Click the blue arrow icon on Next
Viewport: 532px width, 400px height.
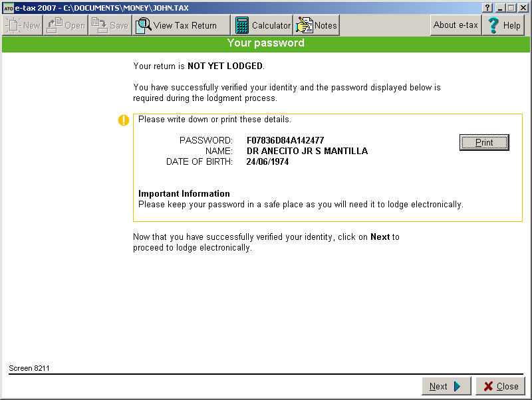pos(457,386)
